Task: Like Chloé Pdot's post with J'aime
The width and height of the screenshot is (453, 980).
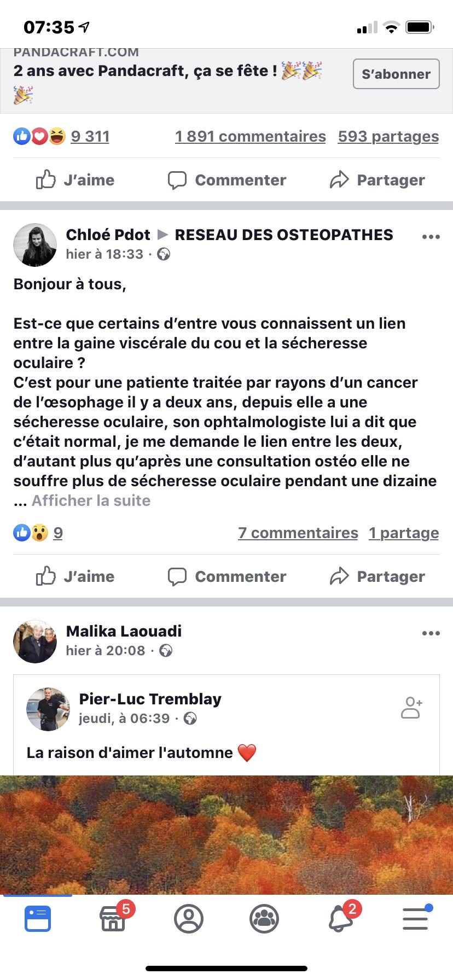Action: (75, 576)
